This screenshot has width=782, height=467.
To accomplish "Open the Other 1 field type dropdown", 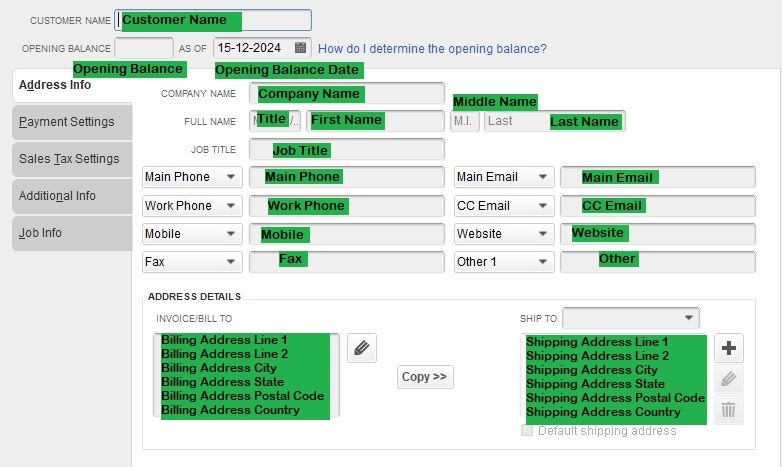I will 504,262.
